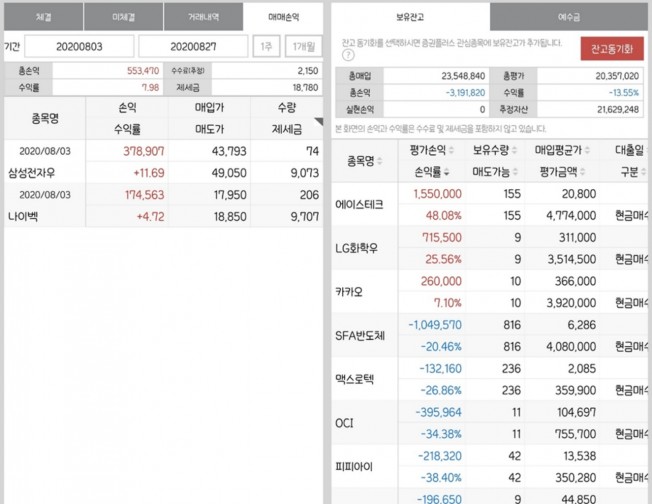Image resolution: width=652 pixels, height=504 pixels.
Task: Select the 매매손익 tab
Action: [x=283, y=17]
